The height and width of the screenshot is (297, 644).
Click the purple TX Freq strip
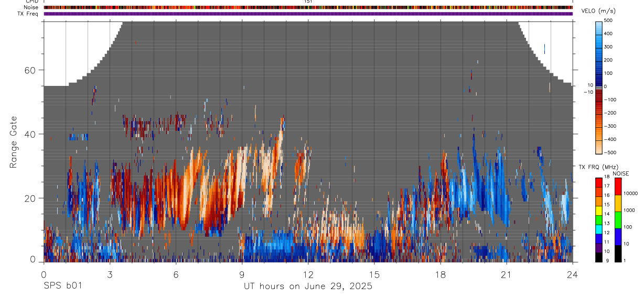tap(308, 14)
